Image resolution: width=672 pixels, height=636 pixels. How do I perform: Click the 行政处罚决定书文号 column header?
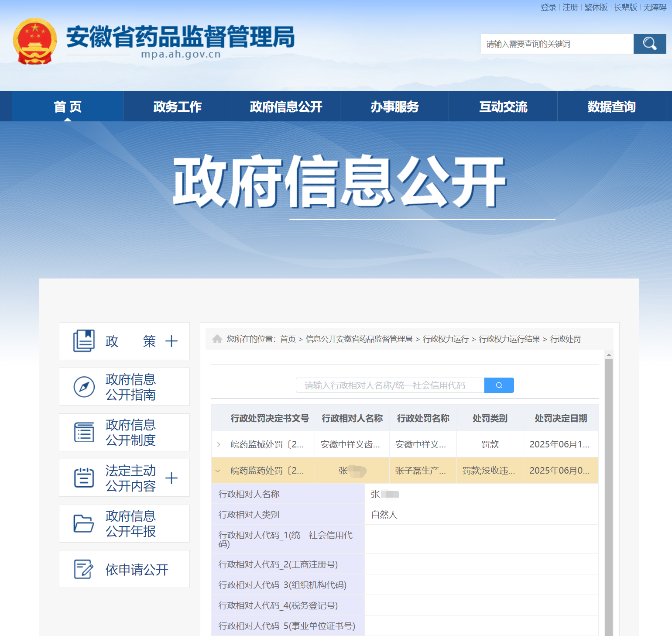[x=270, y=418]
